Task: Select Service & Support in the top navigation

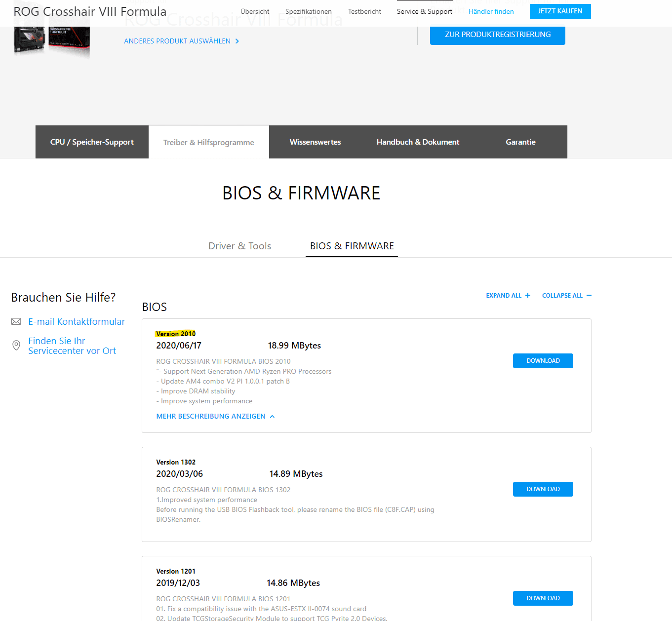Action: (x=425, y=11)
